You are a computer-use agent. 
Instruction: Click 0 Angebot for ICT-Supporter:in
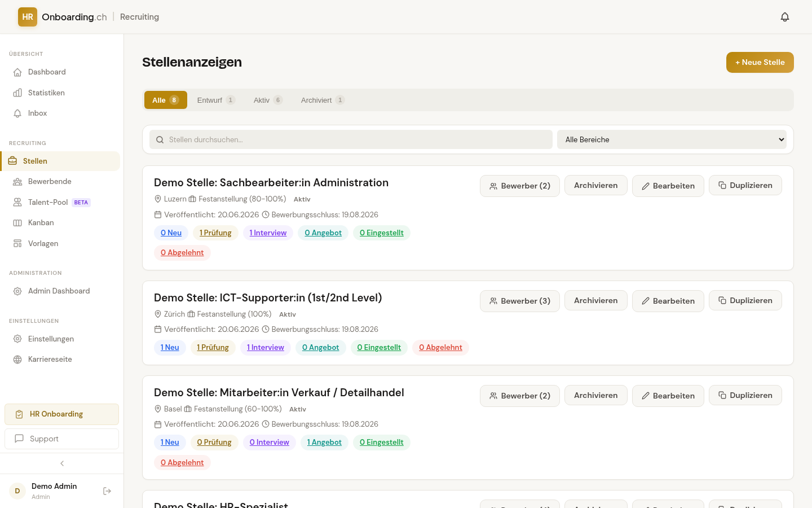(320, 347)
